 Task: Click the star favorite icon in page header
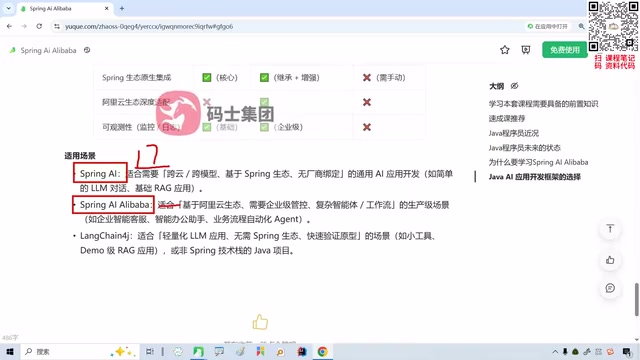coord(504,50)
